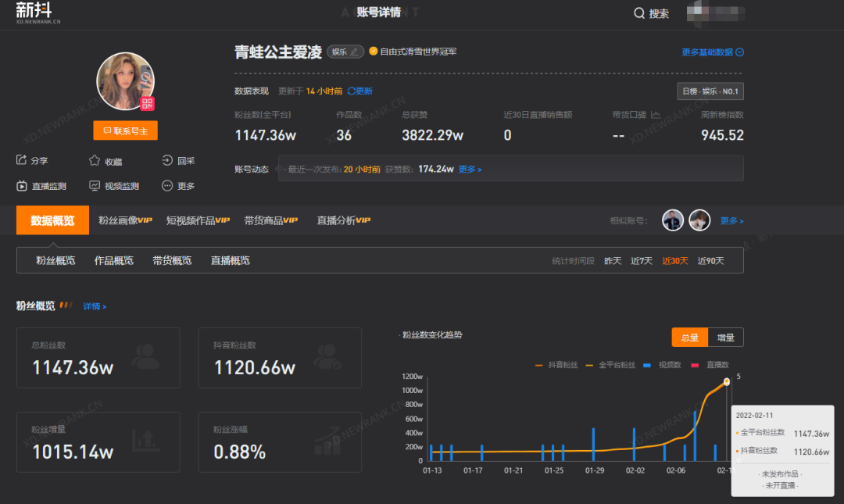This screenshot has width=844, height=504.
Task: Open 直播监测 live monitoring icon
Action: [22, 186]
